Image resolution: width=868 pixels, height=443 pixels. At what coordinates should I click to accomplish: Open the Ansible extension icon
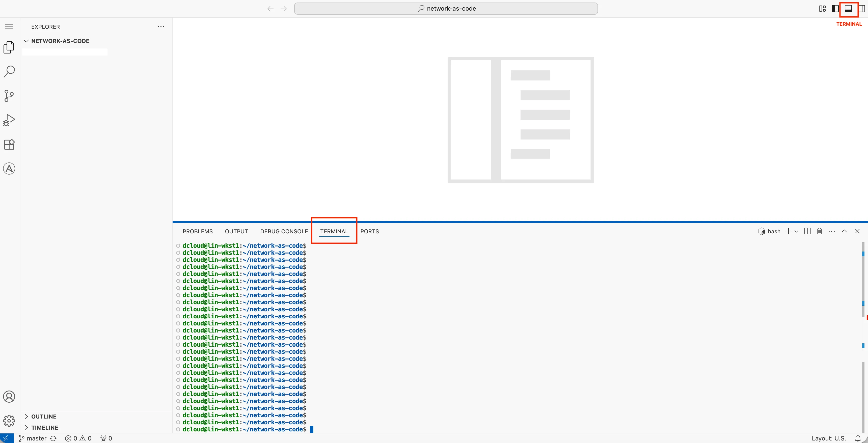coord(9,169)
